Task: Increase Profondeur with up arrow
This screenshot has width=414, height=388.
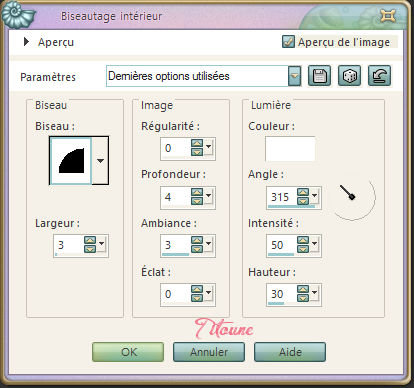Action: point(197,192)
